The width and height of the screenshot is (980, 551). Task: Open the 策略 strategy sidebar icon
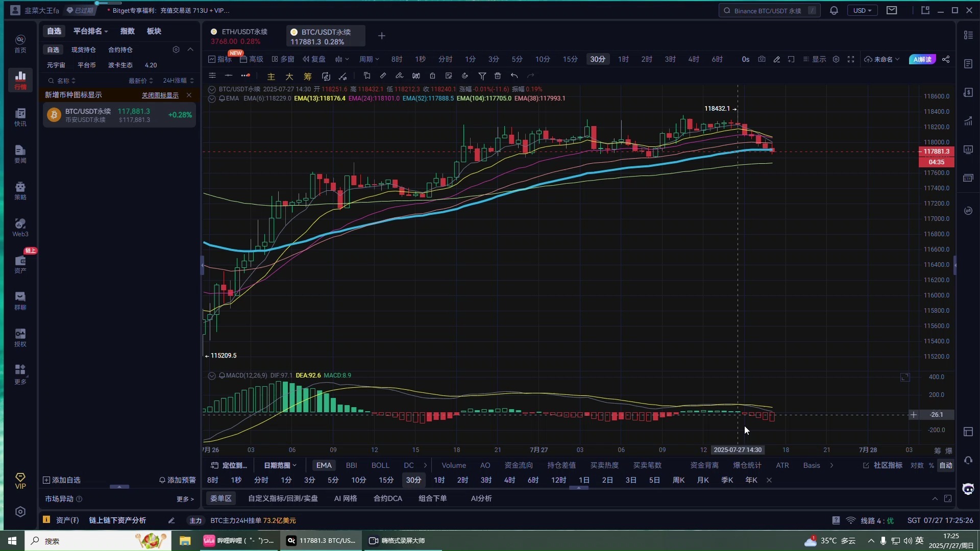coord(20,190)
